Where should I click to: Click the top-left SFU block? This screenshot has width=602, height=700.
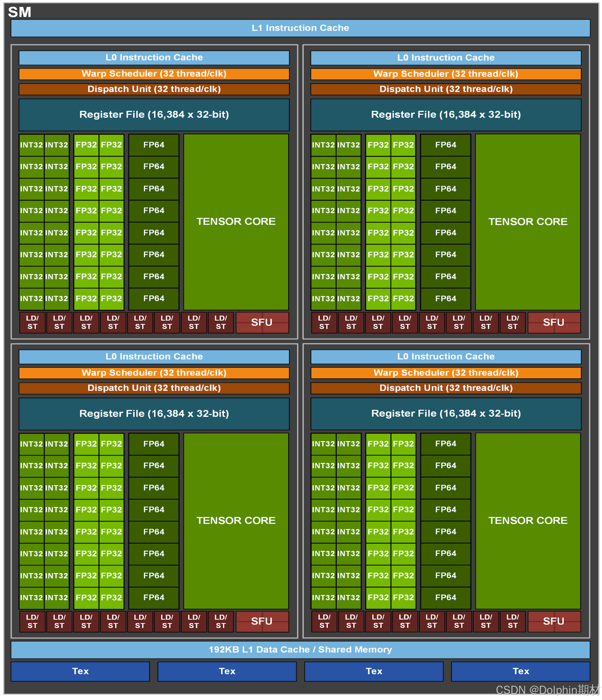[x=262, y=322]
